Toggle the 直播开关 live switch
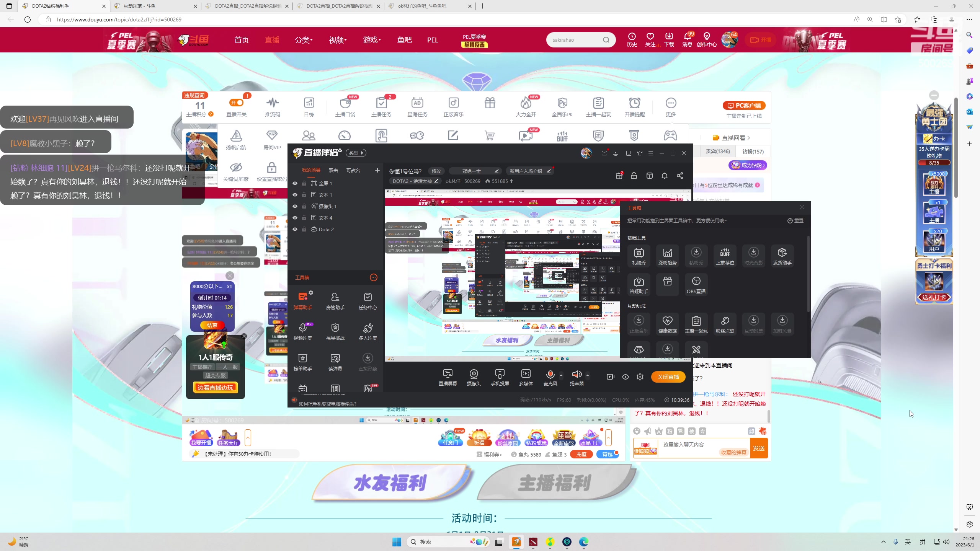The height and width of the screenshot is (551, 980). pos(237,103)
